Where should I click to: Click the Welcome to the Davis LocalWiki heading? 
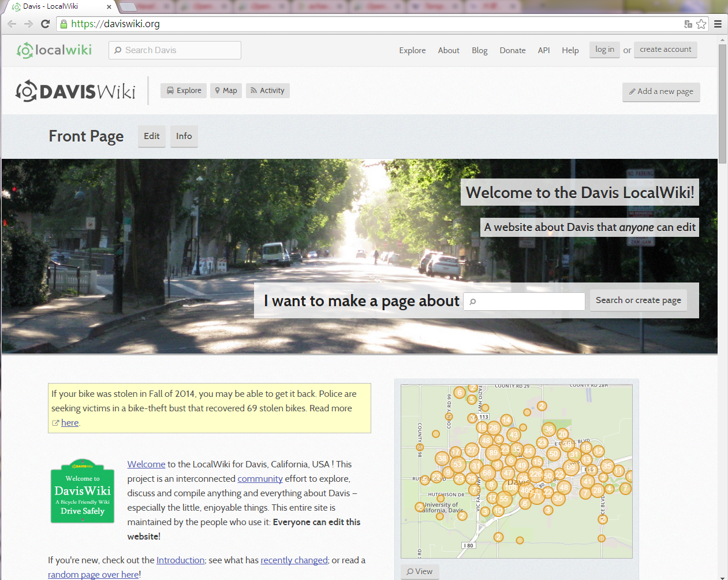tap(580, 192)
